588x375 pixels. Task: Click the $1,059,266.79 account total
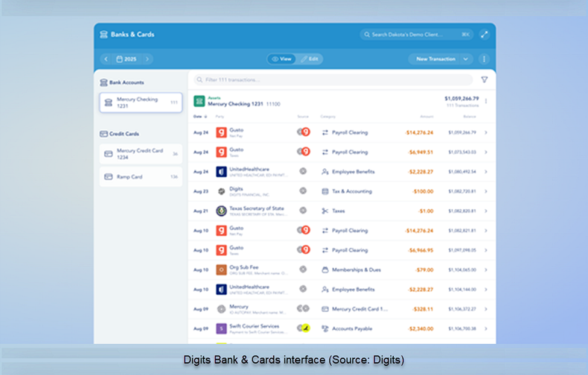click(x=461, y=99)
